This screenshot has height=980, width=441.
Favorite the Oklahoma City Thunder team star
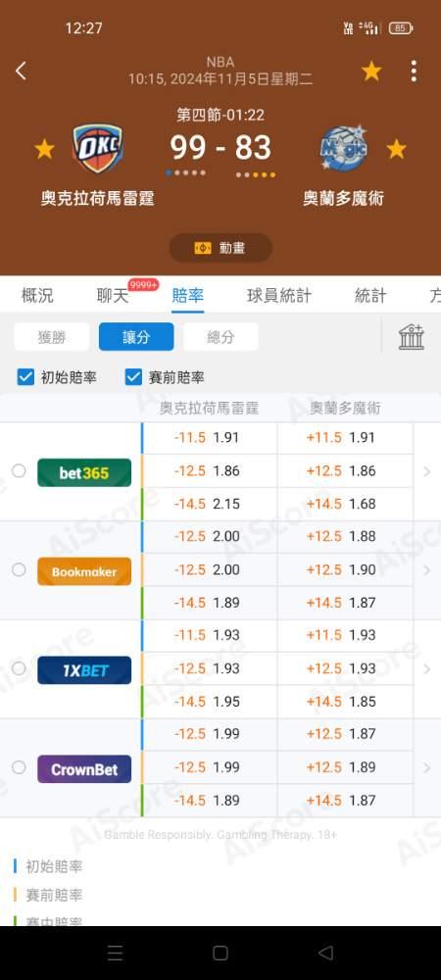[x=44, y=149]
